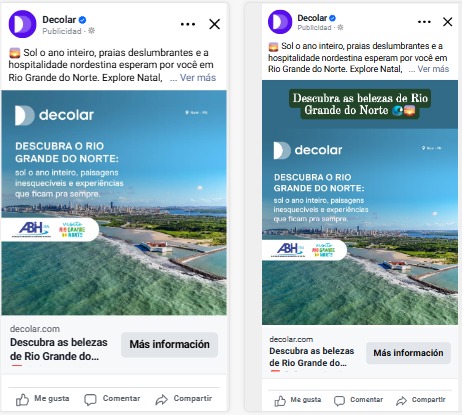
Task: Share the right ad via Compartir
Action: 421,400
